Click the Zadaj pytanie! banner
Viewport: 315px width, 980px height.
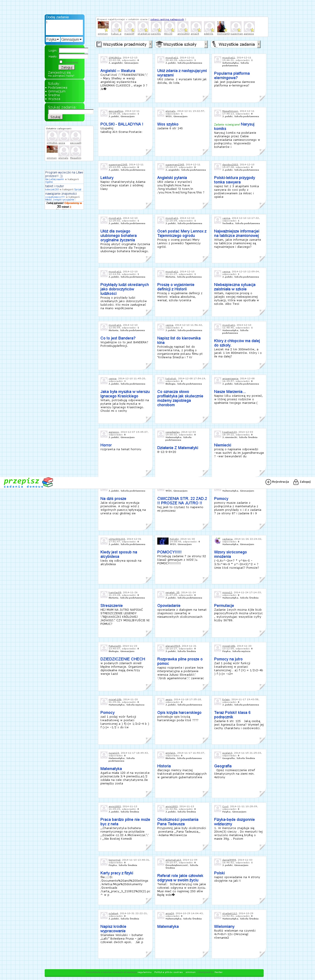point(64,205)
